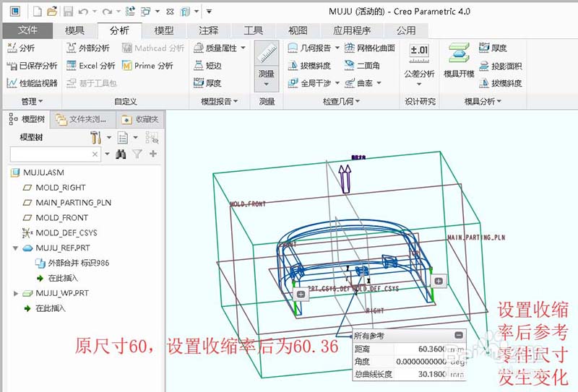Start Excel 分析
Viewport: 578px width, 392px height.
pos(91,66)
